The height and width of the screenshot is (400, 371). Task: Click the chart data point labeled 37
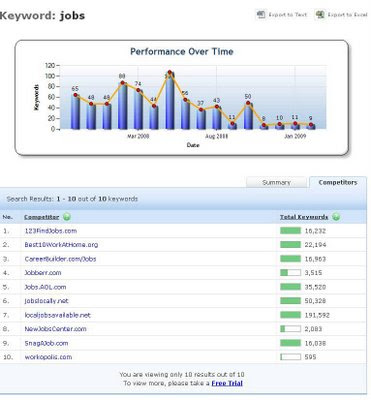pos(201,110)
